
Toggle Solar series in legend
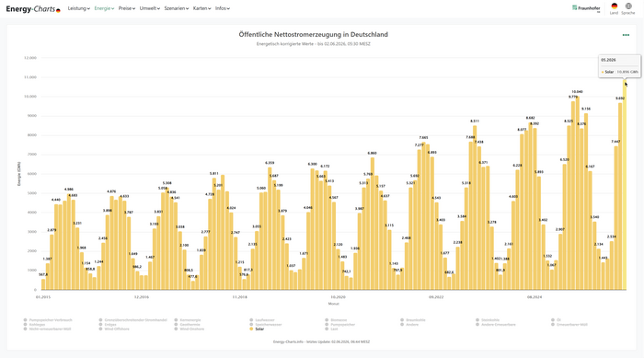(257, 329)
